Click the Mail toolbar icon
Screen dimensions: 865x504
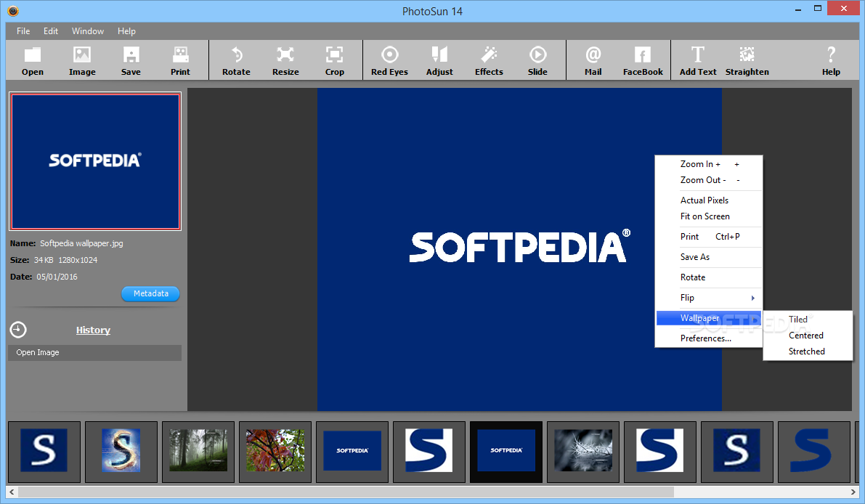pyautogui.click(x=593, y=60)
